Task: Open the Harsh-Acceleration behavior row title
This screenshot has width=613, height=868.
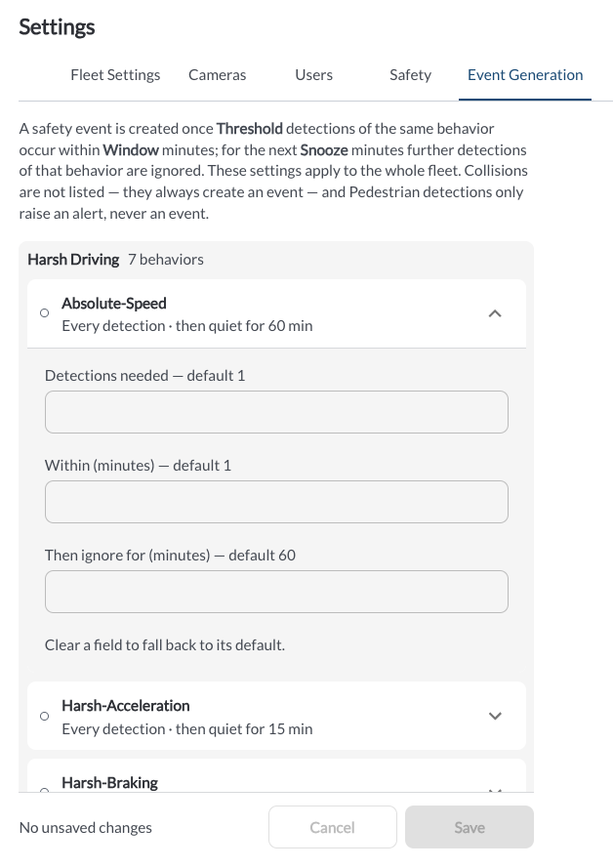Action: point(126,706)
